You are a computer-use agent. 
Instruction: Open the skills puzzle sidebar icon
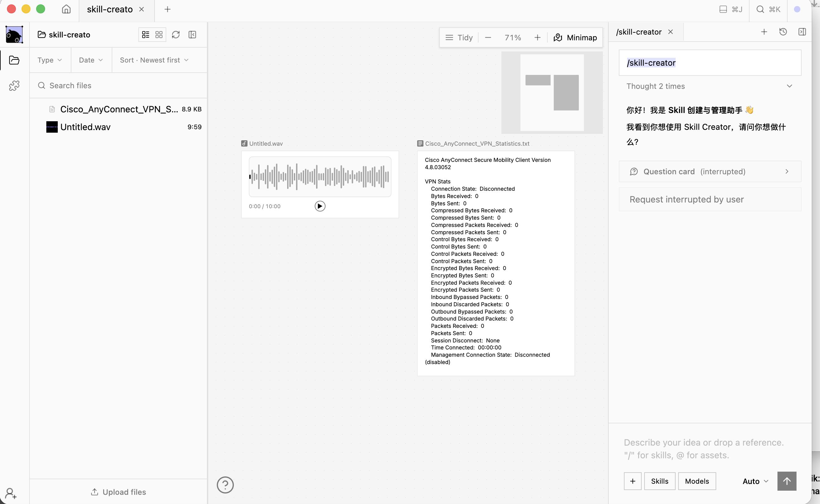click(x=14, y=86)
